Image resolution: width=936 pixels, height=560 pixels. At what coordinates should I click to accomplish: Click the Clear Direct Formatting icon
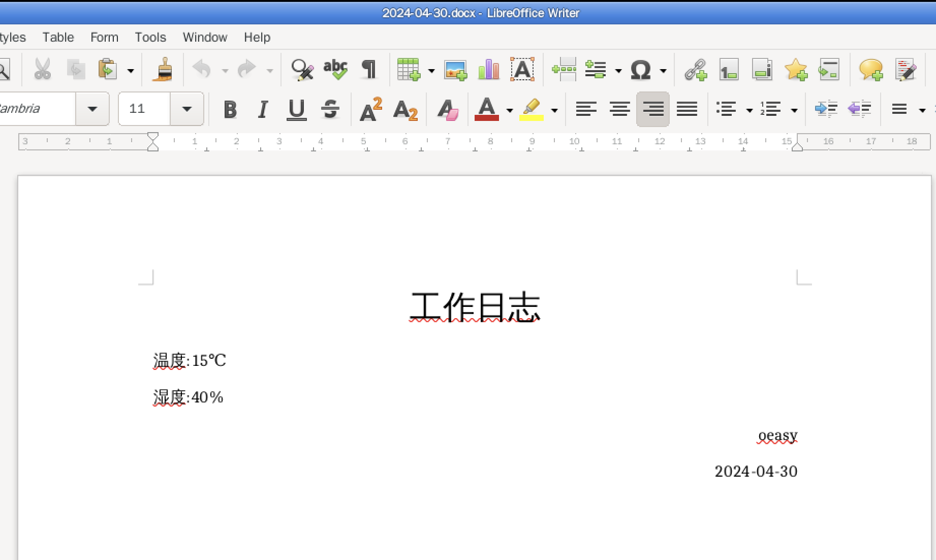tap(447, 109)
